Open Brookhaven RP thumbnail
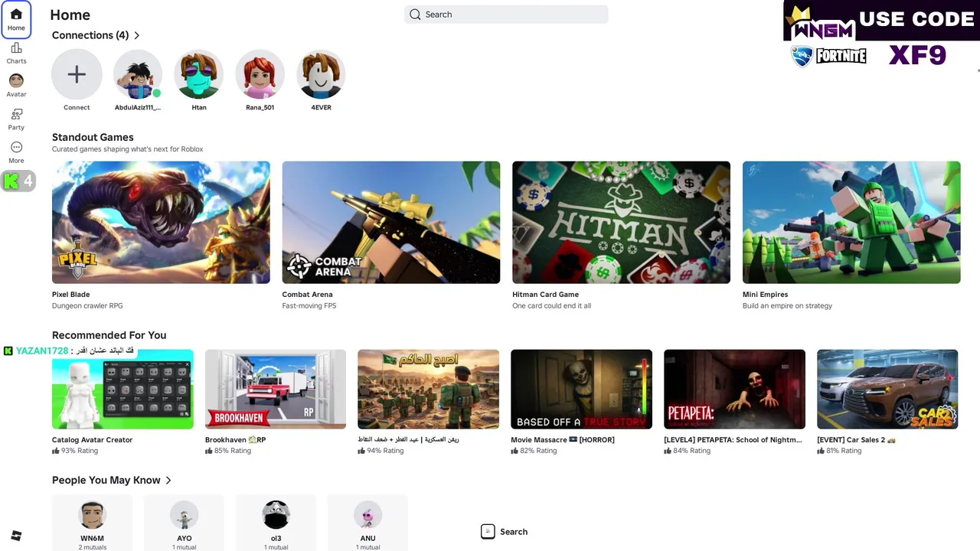The width and height of the screenshot is (980, 551). point(276,390)
